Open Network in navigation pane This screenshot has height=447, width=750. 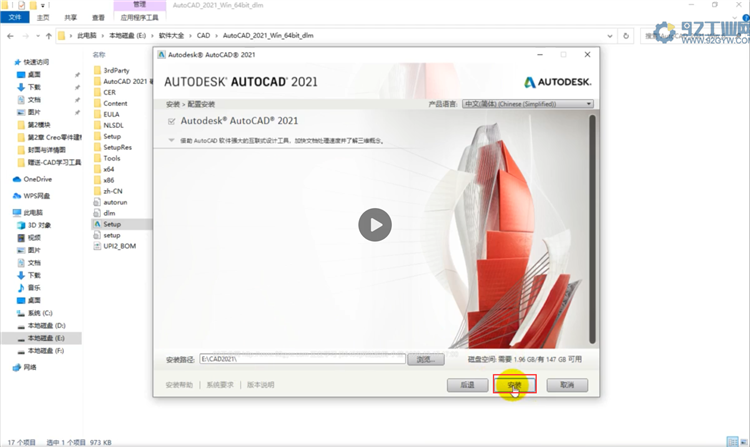tap(30, 367)
